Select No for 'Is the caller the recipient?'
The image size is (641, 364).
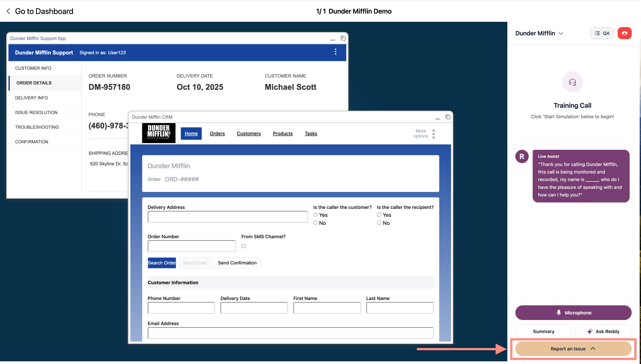pyautogui.click(x=379, y=223)
